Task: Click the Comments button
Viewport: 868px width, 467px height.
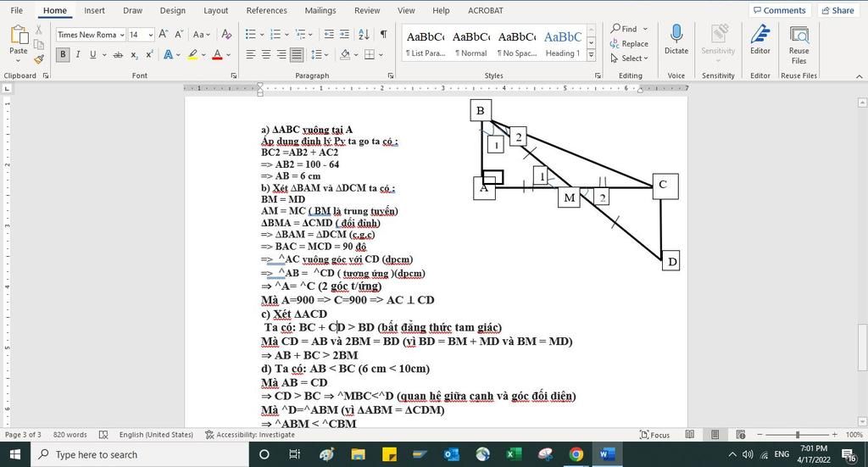Action: (780, 10)
